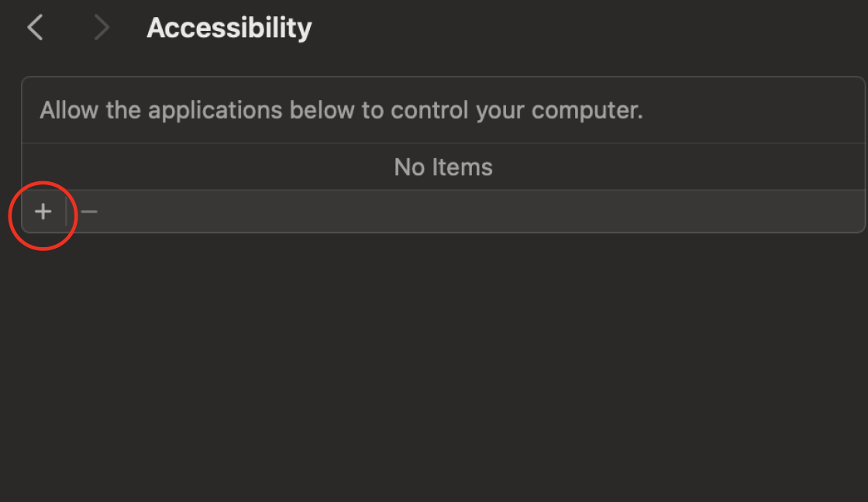Click the Accessibility page title

229,28
